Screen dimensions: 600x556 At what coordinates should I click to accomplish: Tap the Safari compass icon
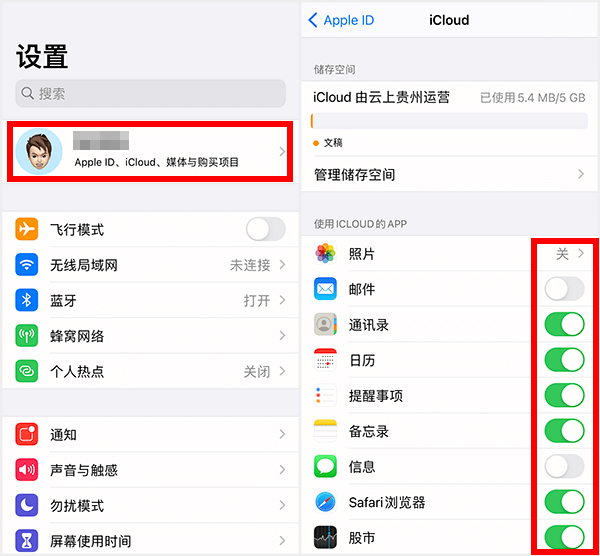pyautogui.click(x=325, y=502)
